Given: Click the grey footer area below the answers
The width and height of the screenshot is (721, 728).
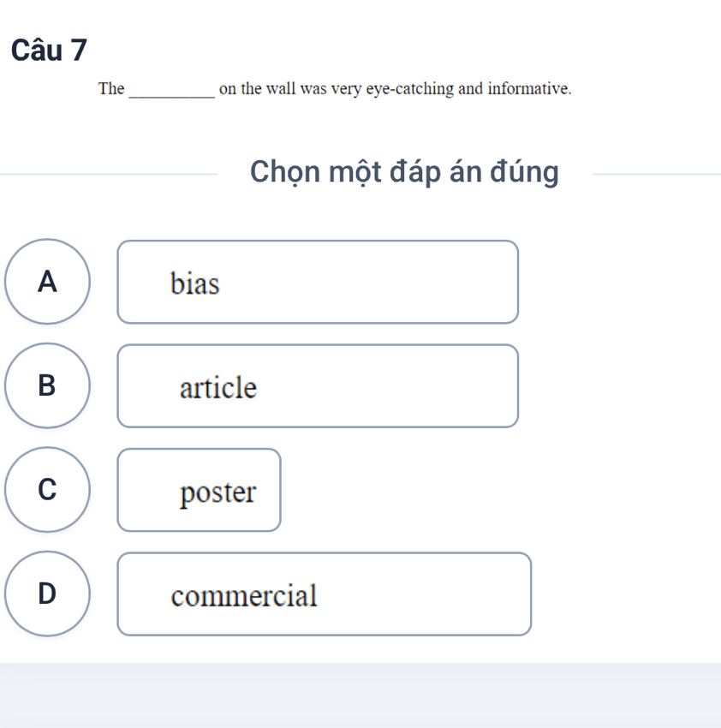Looking at the screenshot, I should click(360, 695).
